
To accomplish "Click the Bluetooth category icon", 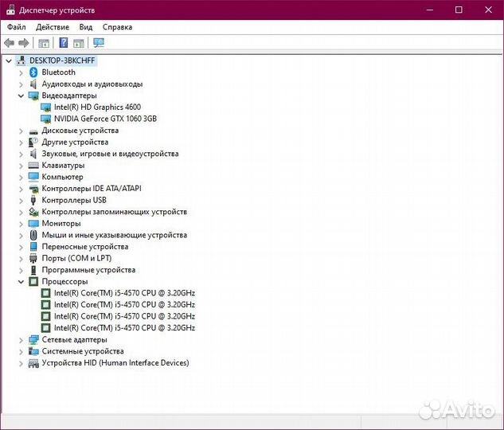I will click(x=33, y=72).
